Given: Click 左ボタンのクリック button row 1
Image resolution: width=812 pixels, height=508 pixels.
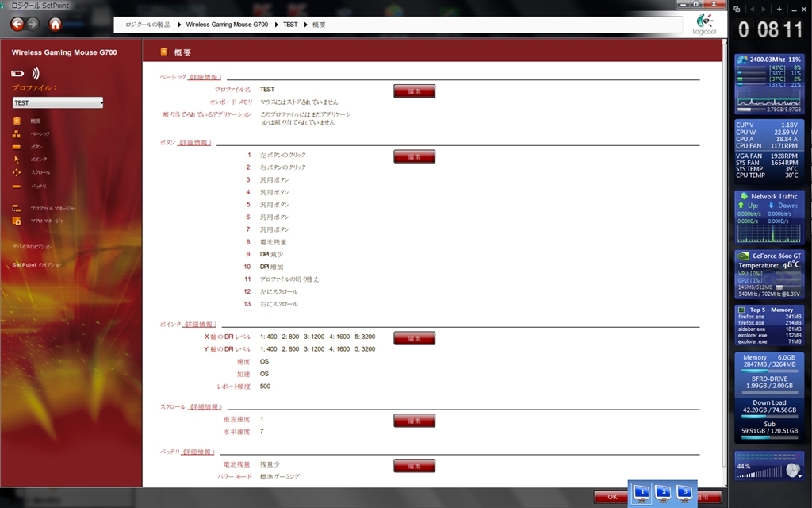Looking at the screenshot, I should [x=283, y=155].
